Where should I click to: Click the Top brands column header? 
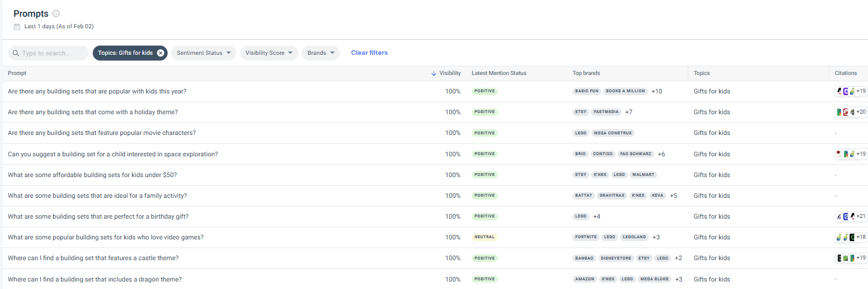click(586, 73)
